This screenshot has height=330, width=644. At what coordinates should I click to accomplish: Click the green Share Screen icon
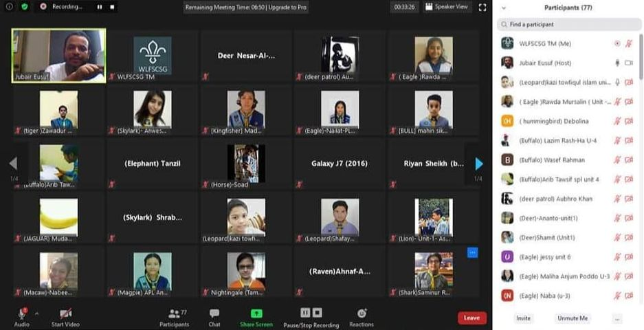256,313
